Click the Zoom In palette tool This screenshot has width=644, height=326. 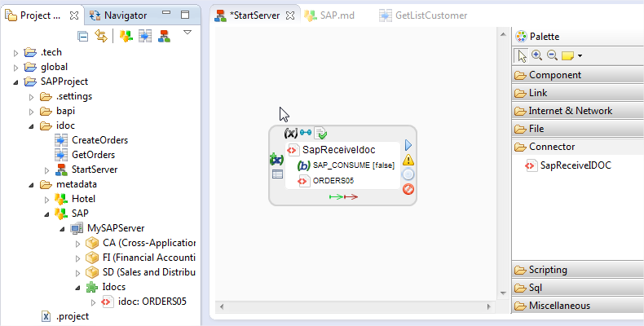tap(537, 55)
